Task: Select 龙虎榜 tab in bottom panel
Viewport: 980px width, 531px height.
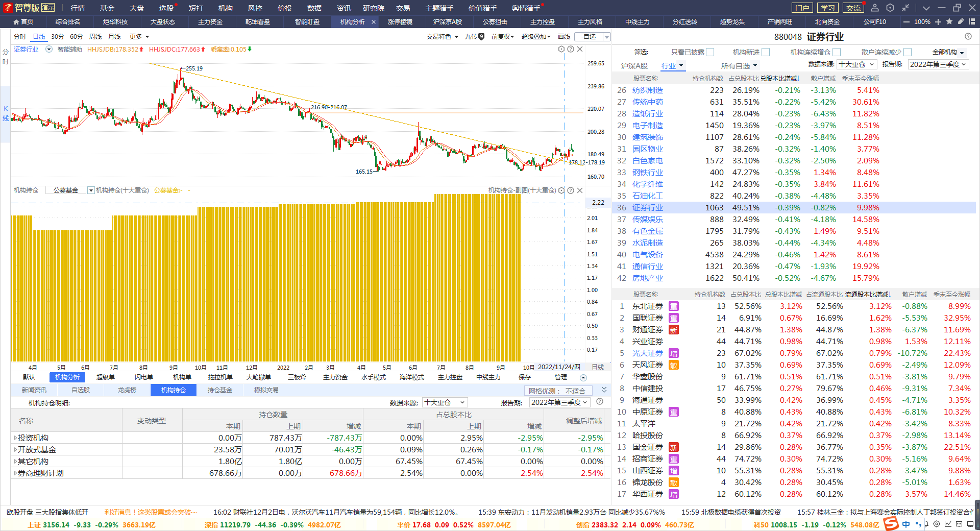Action: (127, 390)
